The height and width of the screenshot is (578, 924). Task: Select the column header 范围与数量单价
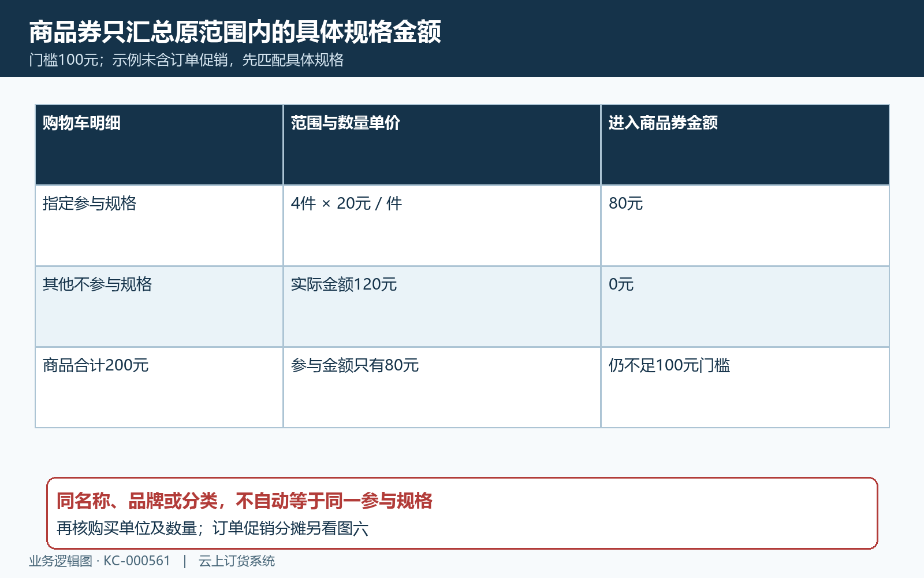442,145
